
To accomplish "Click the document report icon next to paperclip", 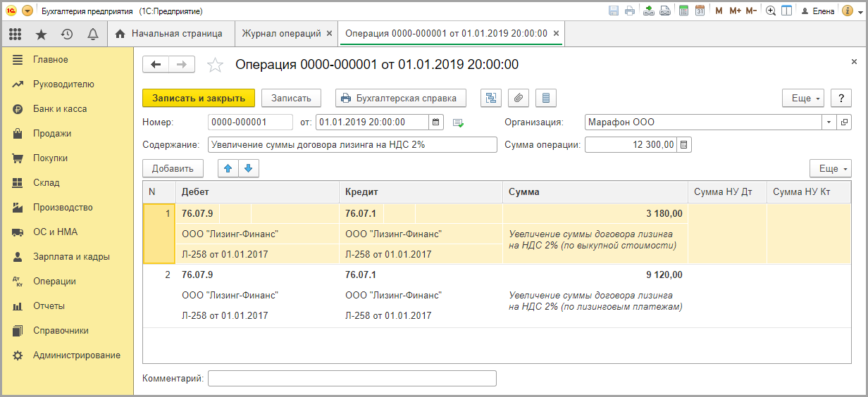I will pyautogui.click(x=546, y=98).
